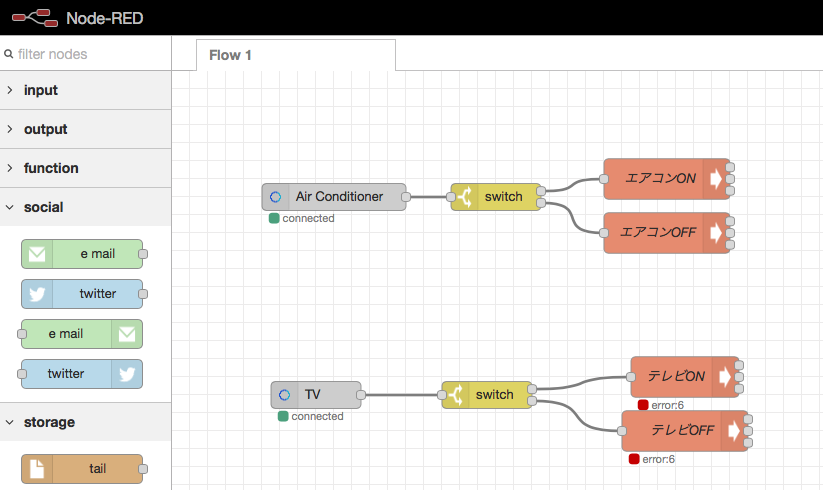The height and width of the screenshot is (490, 823).
Task: Click the magnifier icon in filter box
Action: coord(8,54)
